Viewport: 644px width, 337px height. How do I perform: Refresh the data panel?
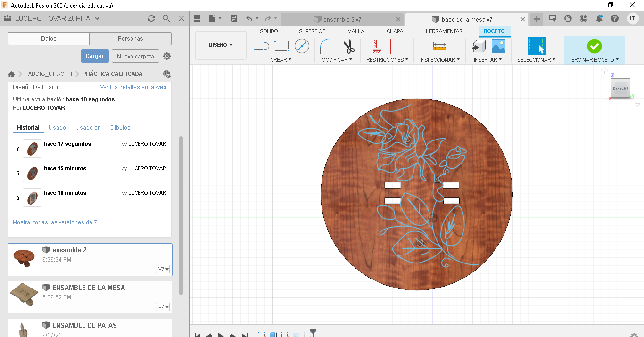coord(151,18)
